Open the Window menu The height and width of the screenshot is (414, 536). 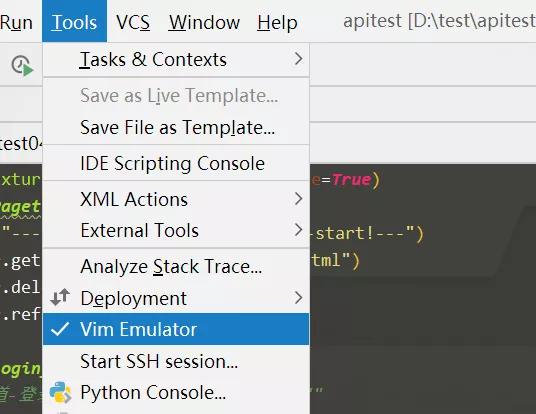(204, 22)
